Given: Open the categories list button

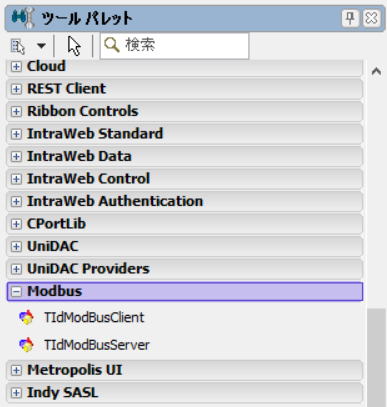Looking at the screenshot, I should pos(18,46).
